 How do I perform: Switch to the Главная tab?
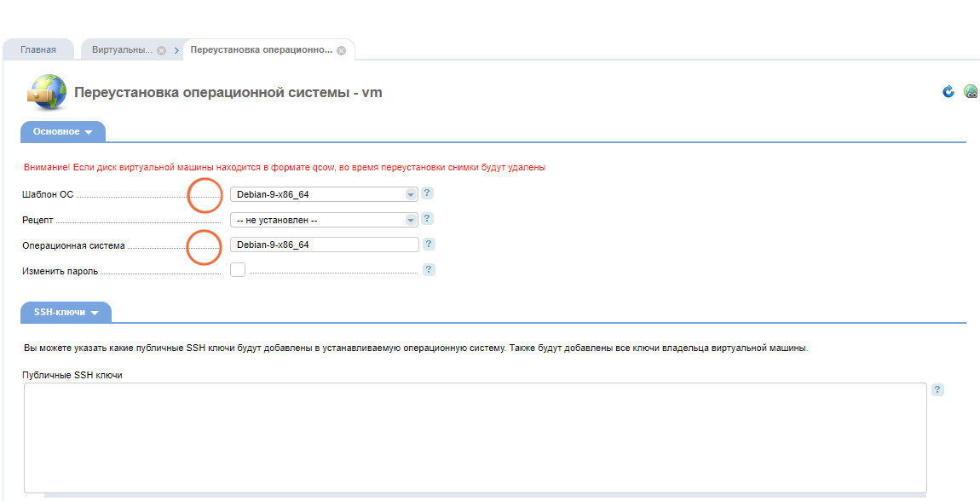point(38,50)
